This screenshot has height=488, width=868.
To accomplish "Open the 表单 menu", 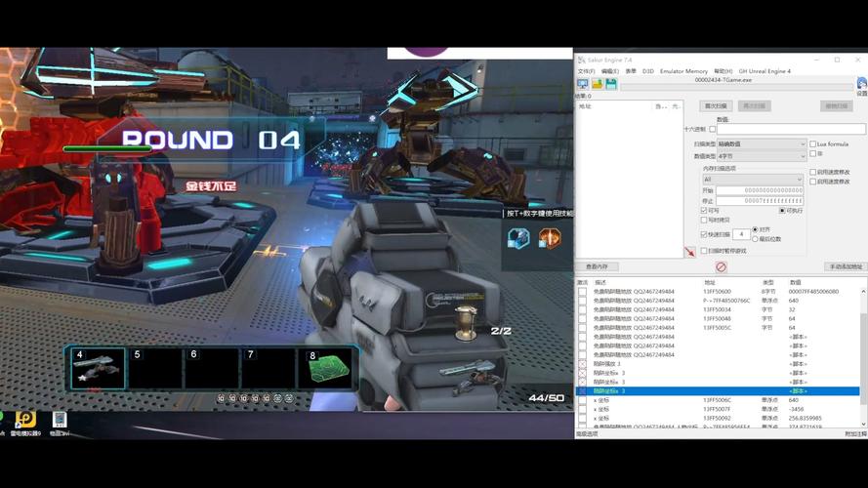I will click(x=631, y=71).
